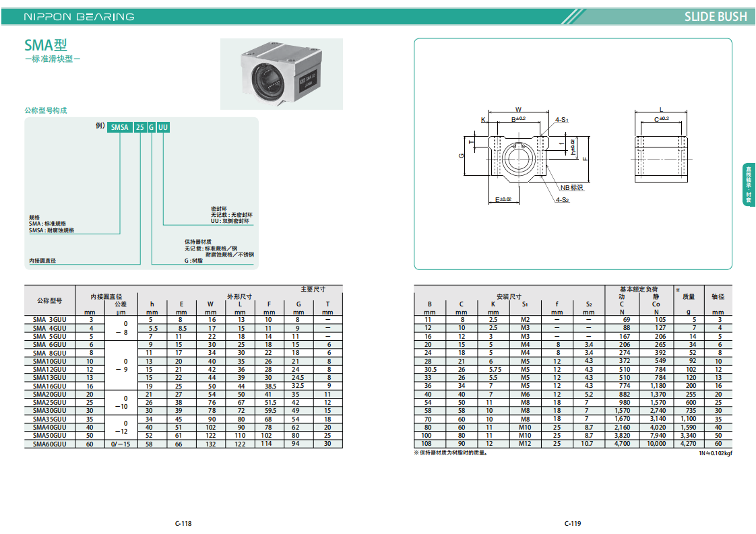Image resolution: width=756 pixels, height=534 pixels.
Task: Click the G box in the example code
Action: coord(151,127)
